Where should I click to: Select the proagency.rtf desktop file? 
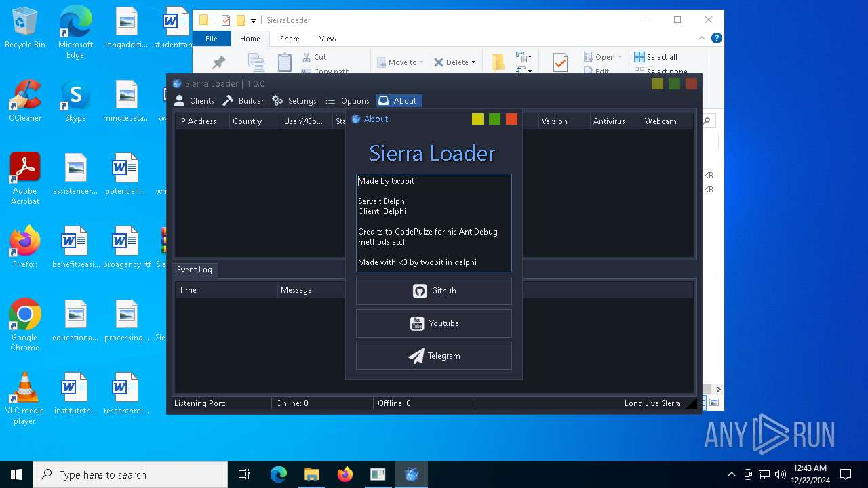click(127, 247)
